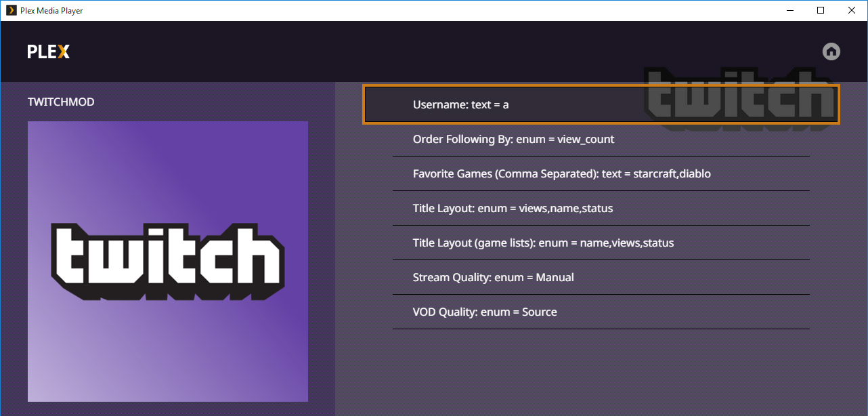
Task: Click the PLEX logo in header
Action: pyautogui.click(x=49, y=51)
